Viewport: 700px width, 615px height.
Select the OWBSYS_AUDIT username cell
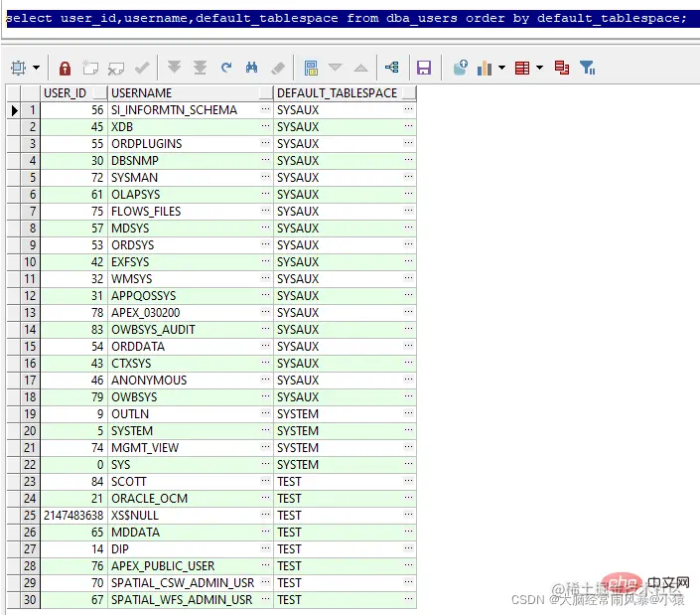[x=191, y=330]
